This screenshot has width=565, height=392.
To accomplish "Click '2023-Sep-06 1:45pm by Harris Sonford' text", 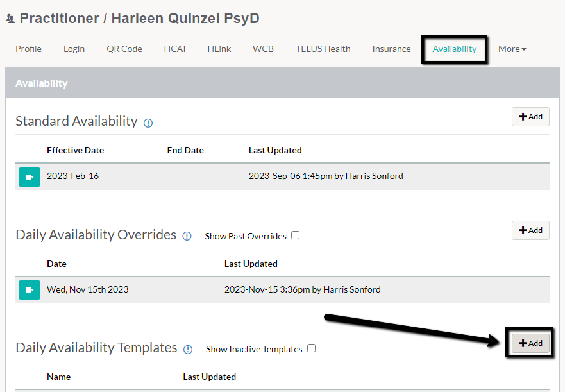I will click(x=326, y=176).
